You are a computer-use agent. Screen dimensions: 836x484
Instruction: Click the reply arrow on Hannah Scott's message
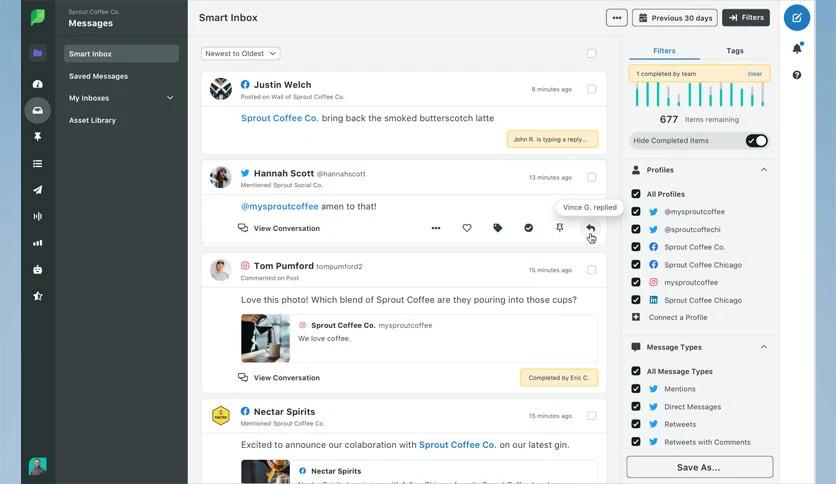coord(590,228)
